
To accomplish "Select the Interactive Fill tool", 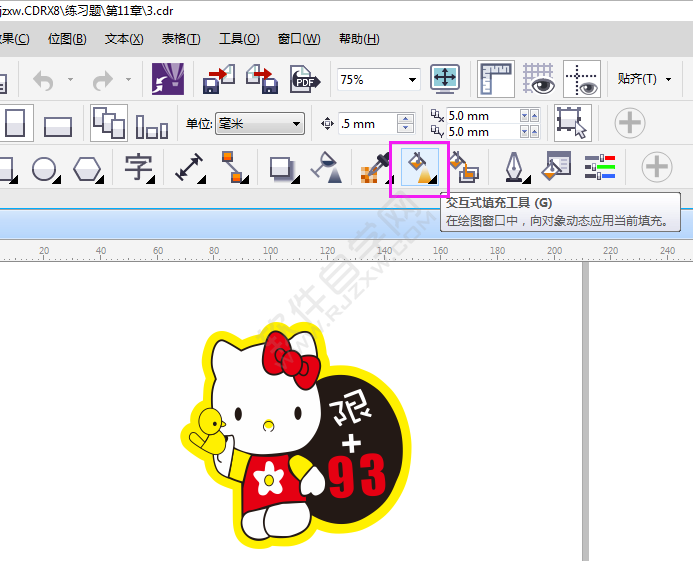I will coord(424,167).
